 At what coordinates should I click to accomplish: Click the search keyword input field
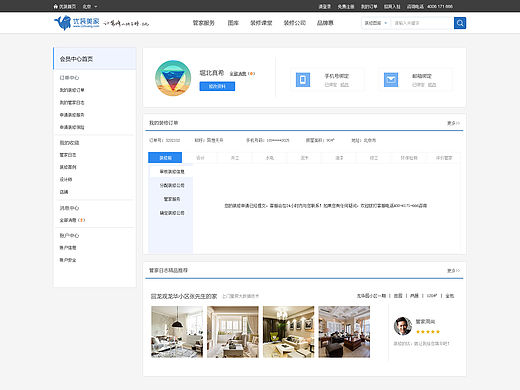(x=422, y=23)
